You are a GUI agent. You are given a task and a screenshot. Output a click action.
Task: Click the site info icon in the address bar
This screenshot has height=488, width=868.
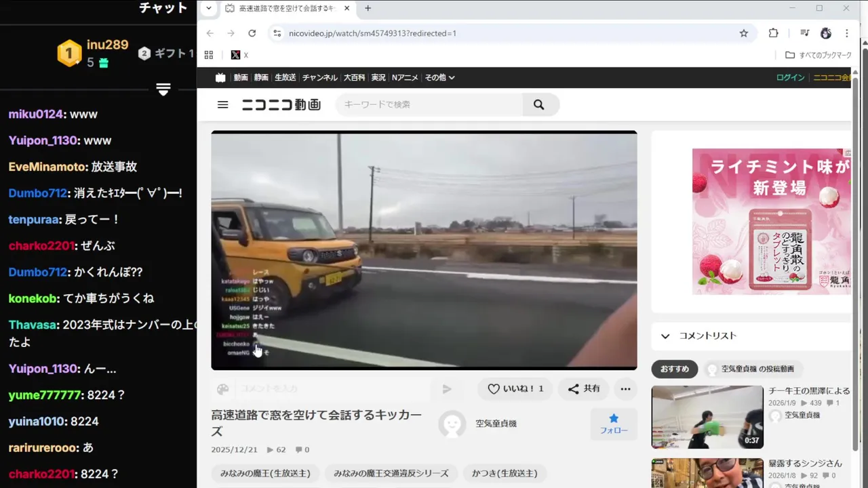(x=276, y=33)
